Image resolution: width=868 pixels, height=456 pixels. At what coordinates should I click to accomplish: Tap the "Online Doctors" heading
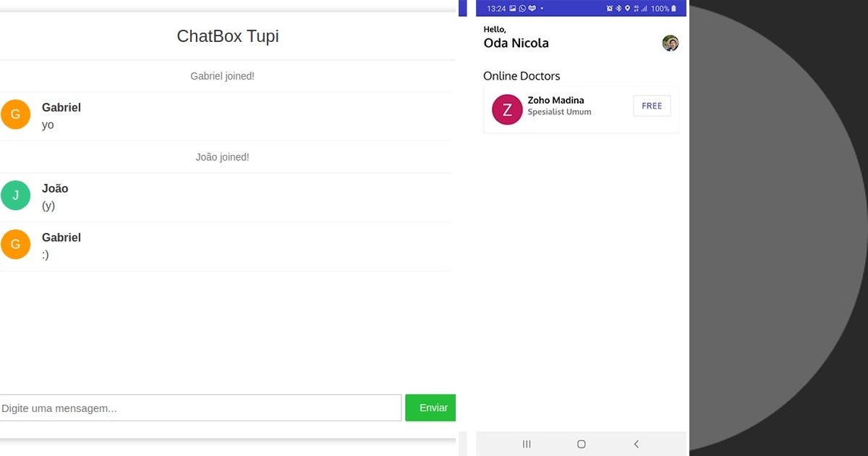click(522, 76)
